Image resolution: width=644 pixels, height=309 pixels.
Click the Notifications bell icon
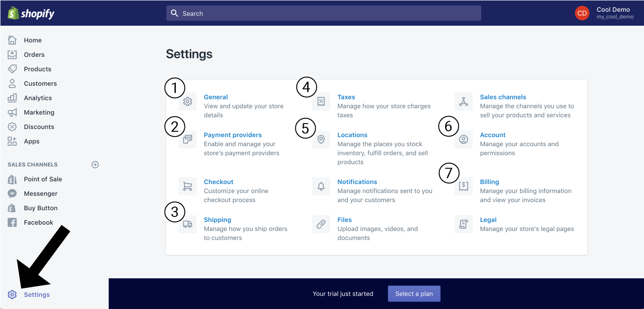(321, 186)
